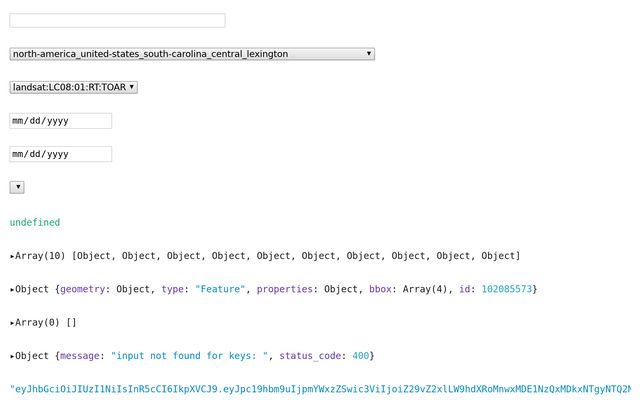Open the landsat:LC08:01:RT:TOAR product dropdown
640x400 pixels.
coord(73,87)
